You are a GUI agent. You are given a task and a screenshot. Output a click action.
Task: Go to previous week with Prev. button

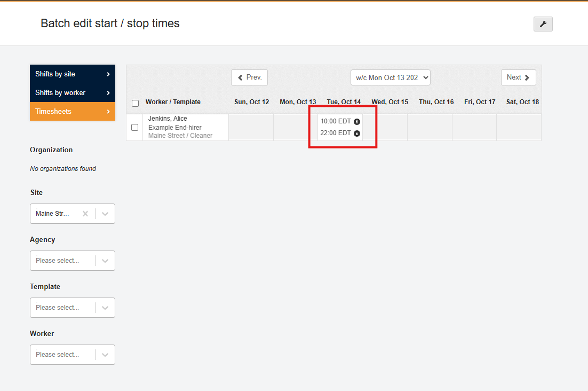[249, 77]
